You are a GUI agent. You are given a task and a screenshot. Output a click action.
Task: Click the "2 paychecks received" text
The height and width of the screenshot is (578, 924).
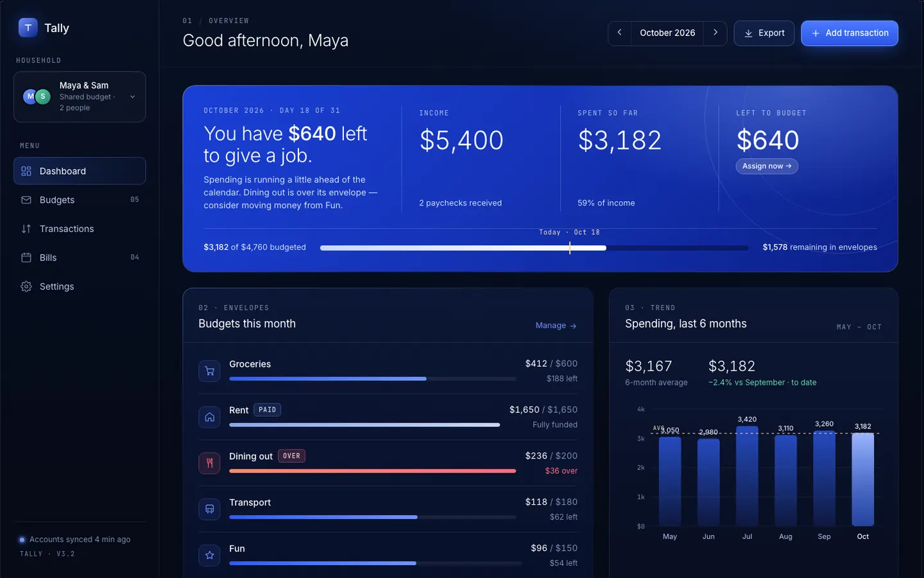(x=461, y=203)
